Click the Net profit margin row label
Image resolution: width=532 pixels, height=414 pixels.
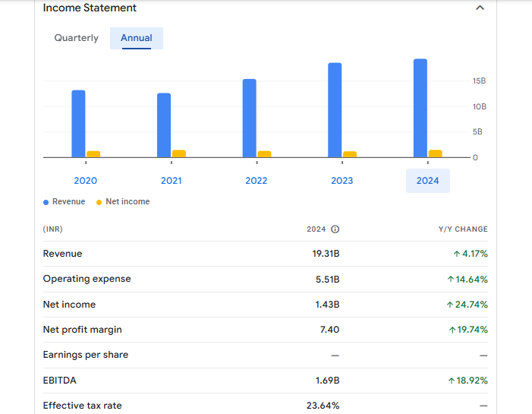(83, 330)
